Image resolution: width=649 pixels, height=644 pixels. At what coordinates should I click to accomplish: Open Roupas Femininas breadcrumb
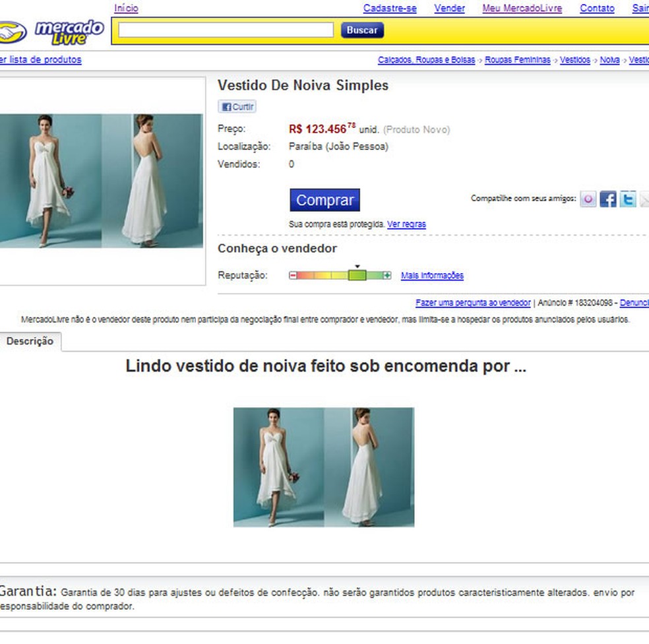[x=518, y=60]
